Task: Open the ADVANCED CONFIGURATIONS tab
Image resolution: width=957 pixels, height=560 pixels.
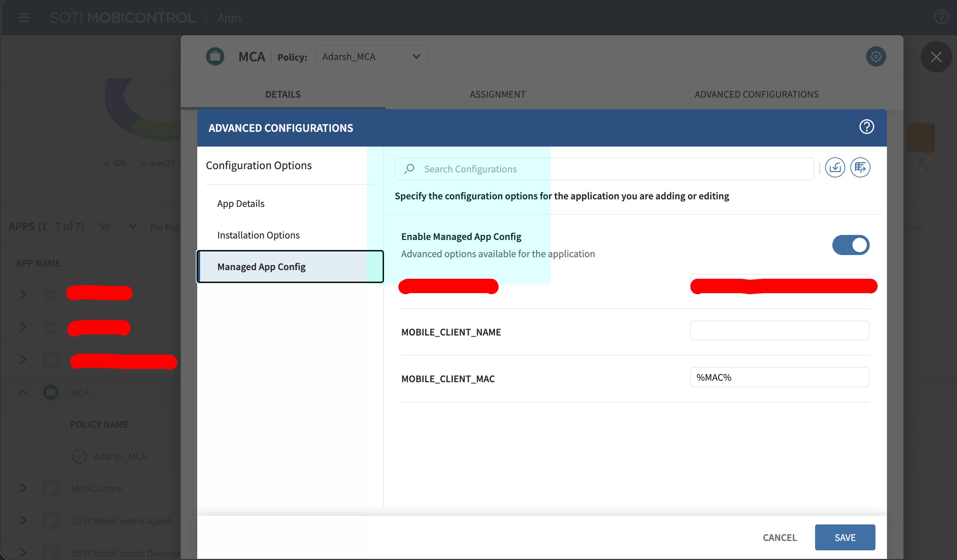Action: tap(757, 94)
